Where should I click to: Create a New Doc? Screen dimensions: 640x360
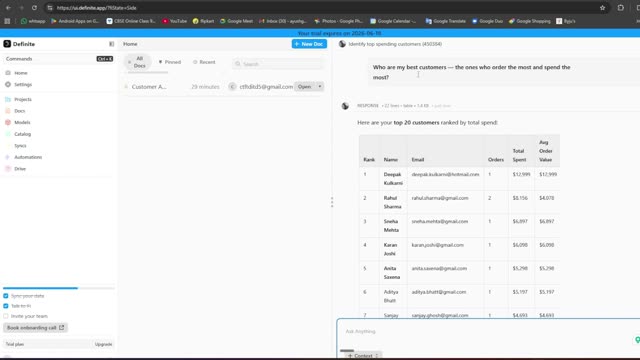click(x=309, y=44)
